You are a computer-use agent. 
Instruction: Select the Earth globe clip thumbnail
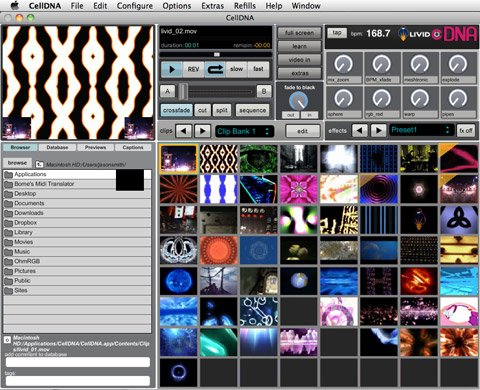point(299,281)
